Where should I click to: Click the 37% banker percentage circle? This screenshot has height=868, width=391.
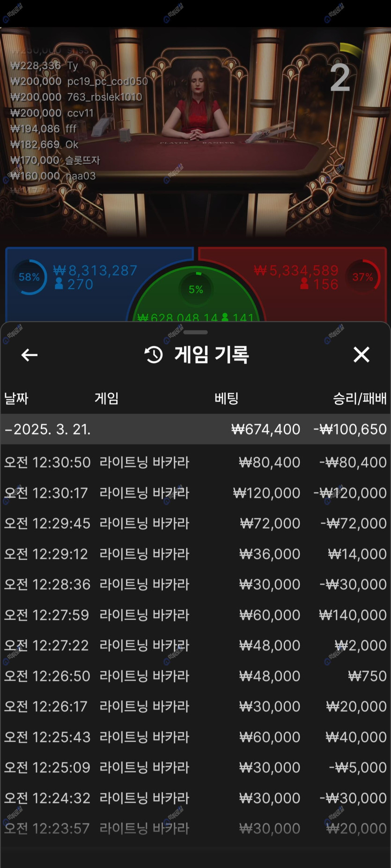[x=363, y=277]
